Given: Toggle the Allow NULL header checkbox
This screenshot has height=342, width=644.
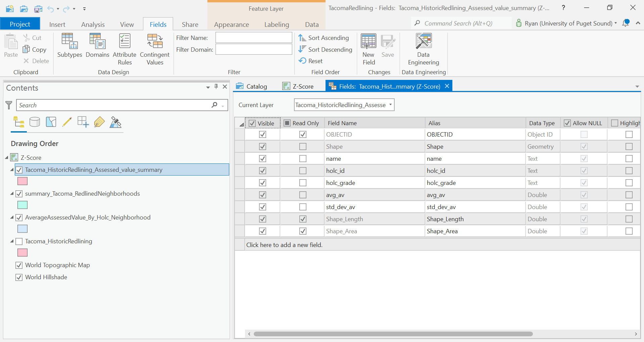Looking at the screenshot, I should pos(567,123).
